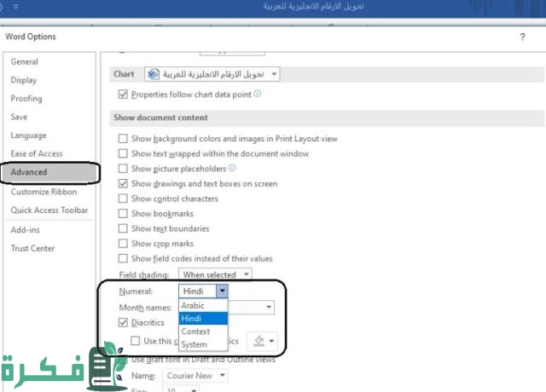Check Use this color for diacritics

pyautogui.click(x=135, y=341)
